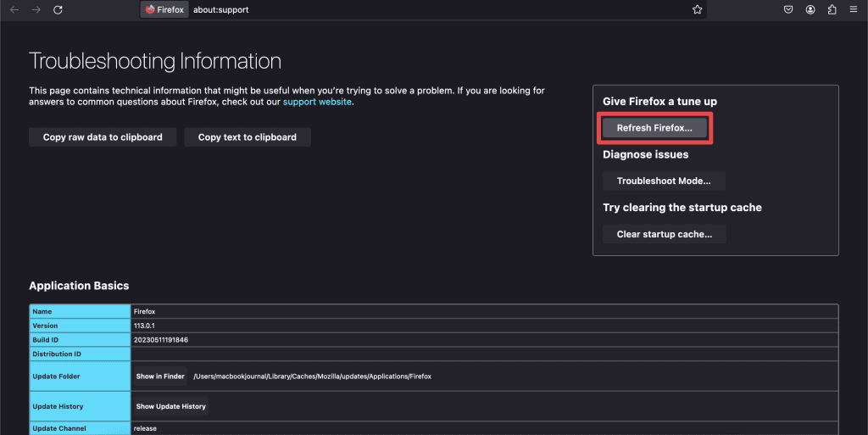Open the Firefox account icon
This screenshot has height=435, width=868.
point(810,10)
